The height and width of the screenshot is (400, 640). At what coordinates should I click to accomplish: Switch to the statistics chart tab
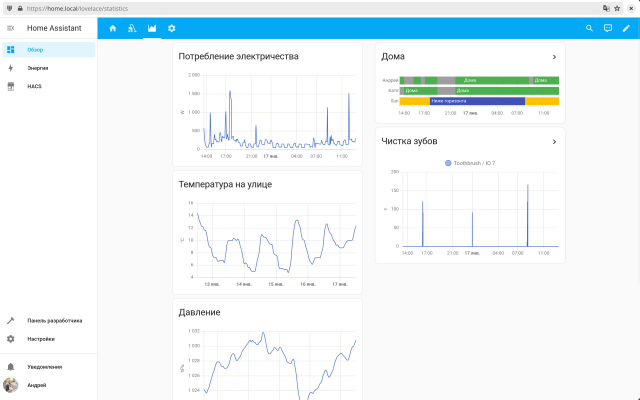coord(152,28)
